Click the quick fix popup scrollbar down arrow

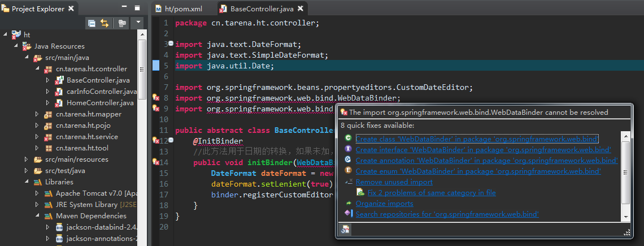point(625,217)
